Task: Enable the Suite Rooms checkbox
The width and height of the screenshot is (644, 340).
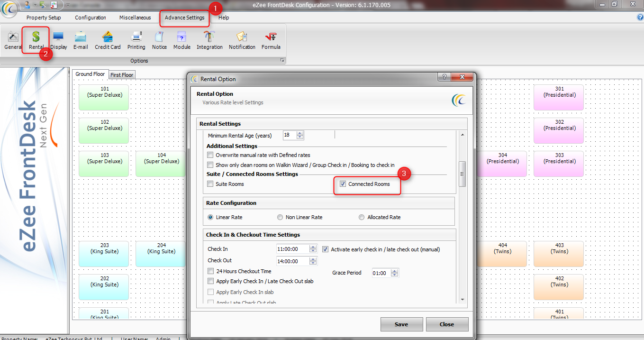Action: [x=210, y=184]
